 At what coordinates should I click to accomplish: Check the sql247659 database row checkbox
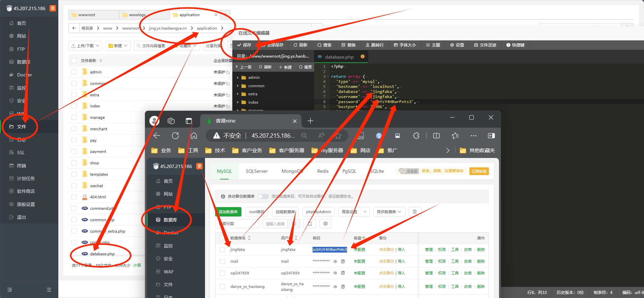(x=222, y=273)
